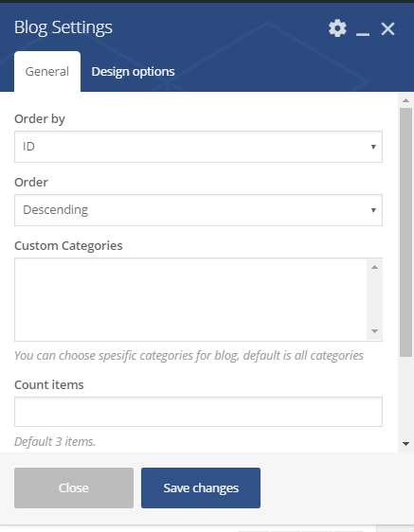
Task: Click the panel's vertical scrollbar thumb
Action: pos(405,232)
